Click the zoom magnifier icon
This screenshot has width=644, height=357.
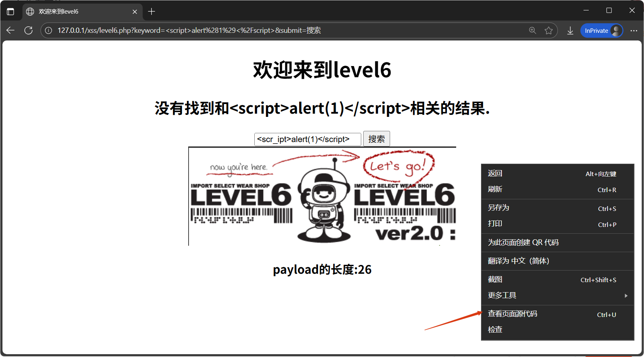coord(533,30)
